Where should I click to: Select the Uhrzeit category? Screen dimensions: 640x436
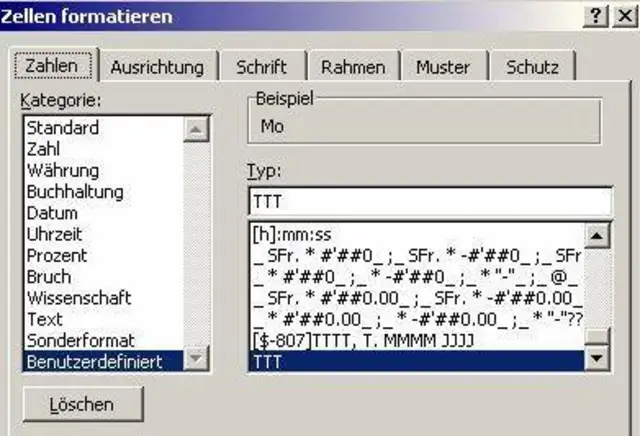pyautogui.click(x=103, y=234)
